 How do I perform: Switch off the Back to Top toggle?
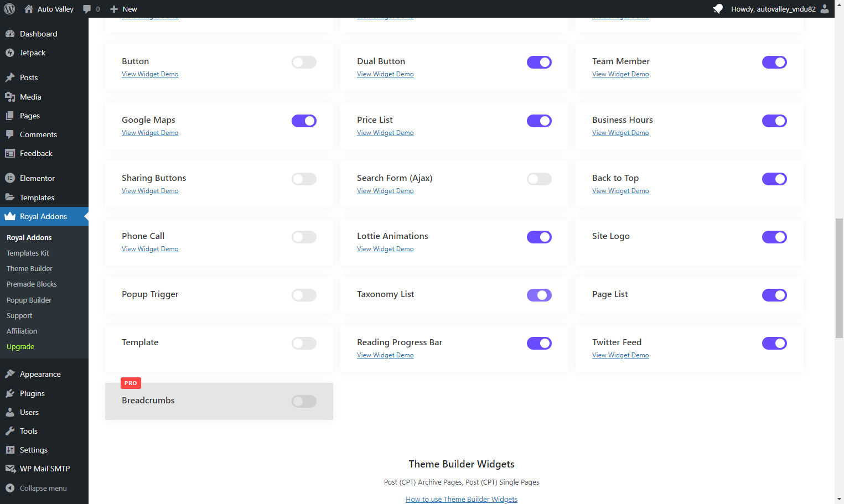tap(774, 179)
